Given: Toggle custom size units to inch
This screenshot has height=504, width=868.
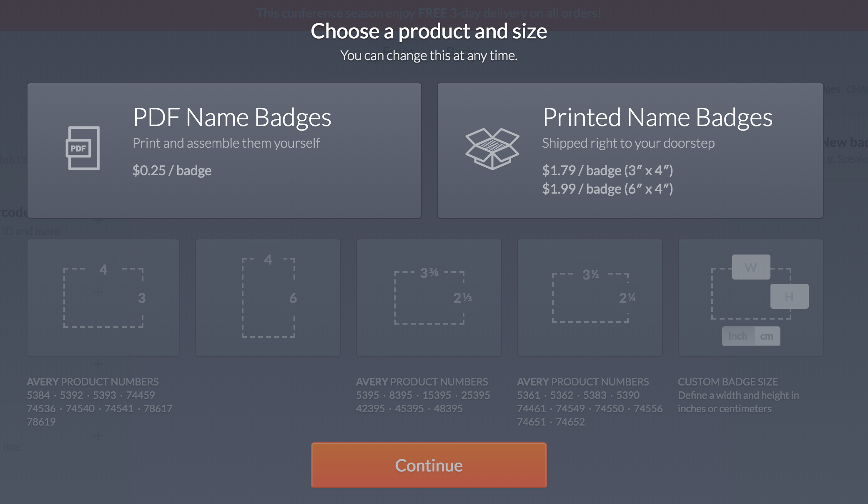Looking at the screenshot, I should point(738,336).
